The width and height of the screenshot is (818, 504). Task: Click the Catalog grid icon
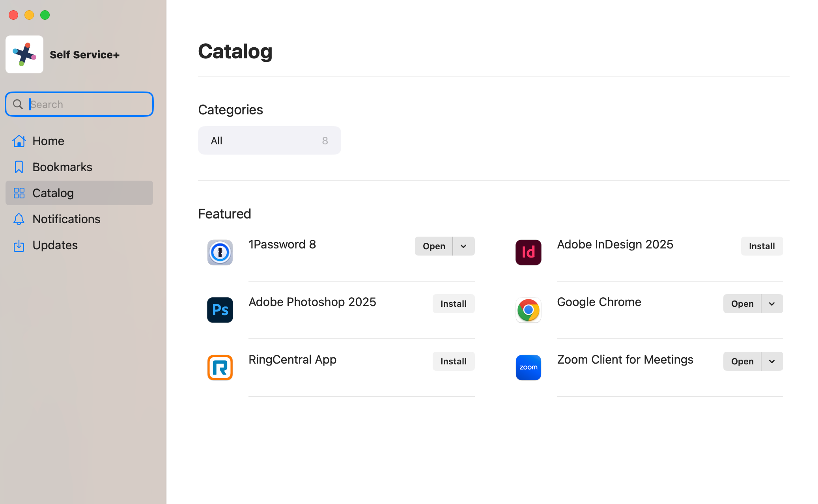(19, 193)
